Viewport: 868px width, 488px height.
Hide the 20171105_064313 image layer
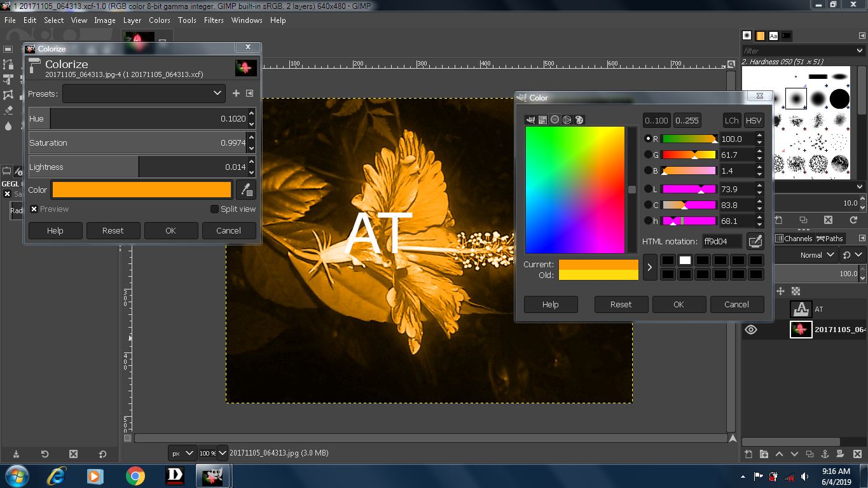[x=751, y=330]
